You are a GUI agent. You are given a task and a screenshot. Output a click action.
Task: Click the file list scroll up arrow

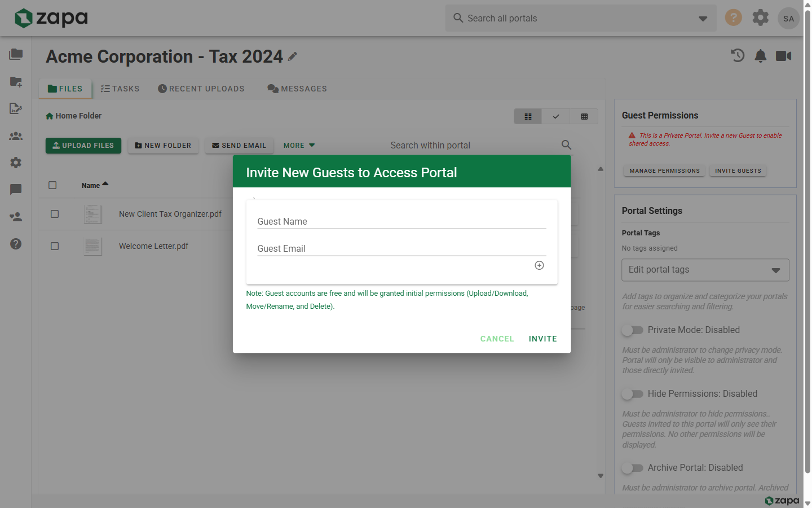[x=601, y=169]
